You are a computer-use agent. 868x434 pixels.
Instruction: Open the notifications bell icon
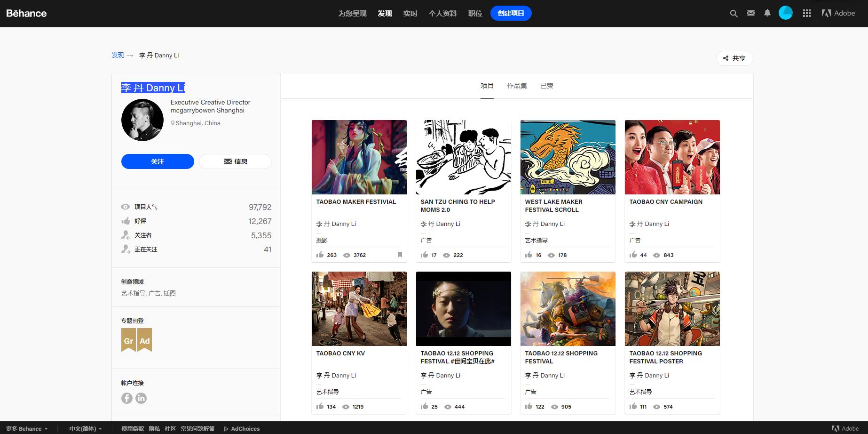(x=767, y=13)
